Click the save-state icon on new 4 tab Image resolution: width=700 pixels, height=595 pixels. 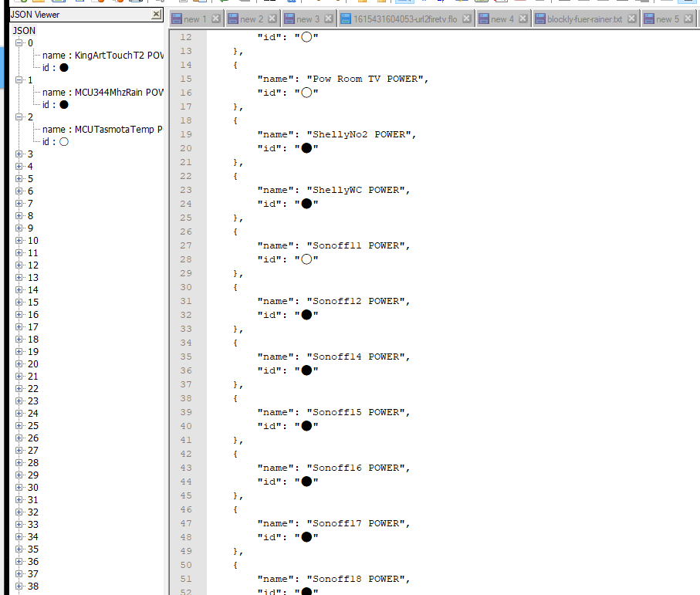[x=484, y=19]
